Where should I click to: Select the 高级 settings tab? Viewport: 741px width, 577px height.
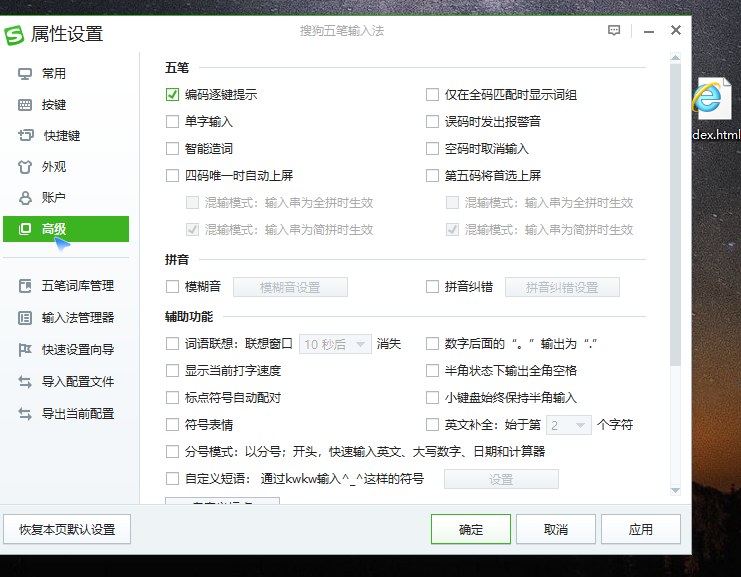coord(66,229)
